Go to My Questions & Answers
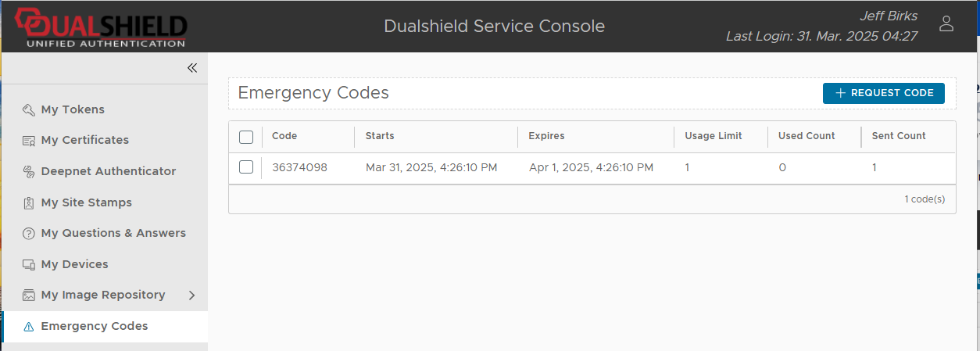The height and width of the screenshot is (351, 980). [113, 233]
